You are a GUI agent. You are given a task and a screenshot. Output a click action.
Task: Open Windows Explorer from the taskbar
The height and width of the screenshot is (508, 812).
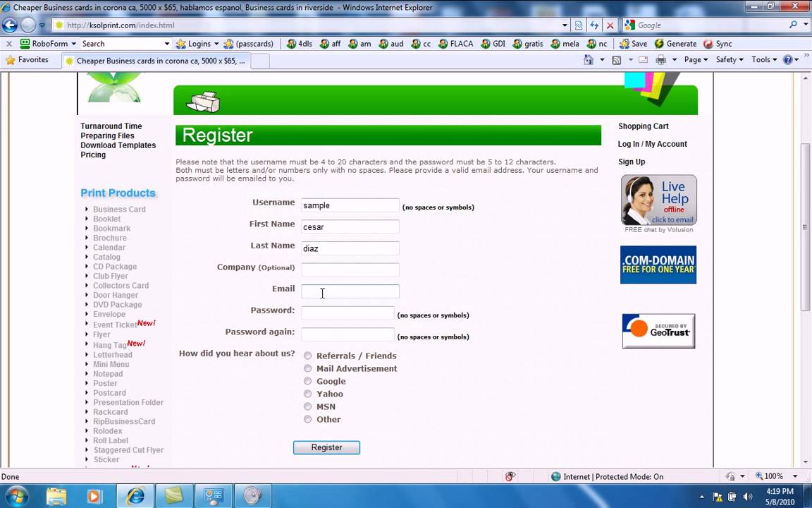coord(56,496)
